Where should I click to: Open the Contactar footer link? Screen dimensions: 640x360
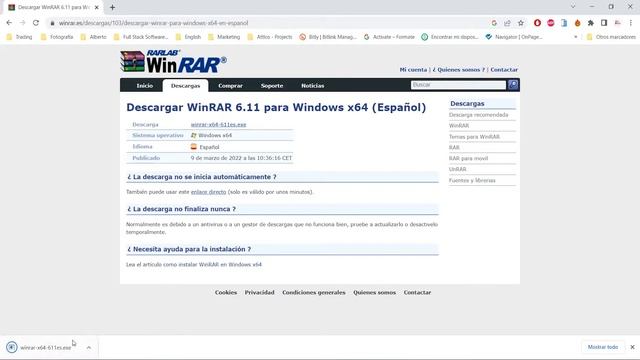[417, 293]
